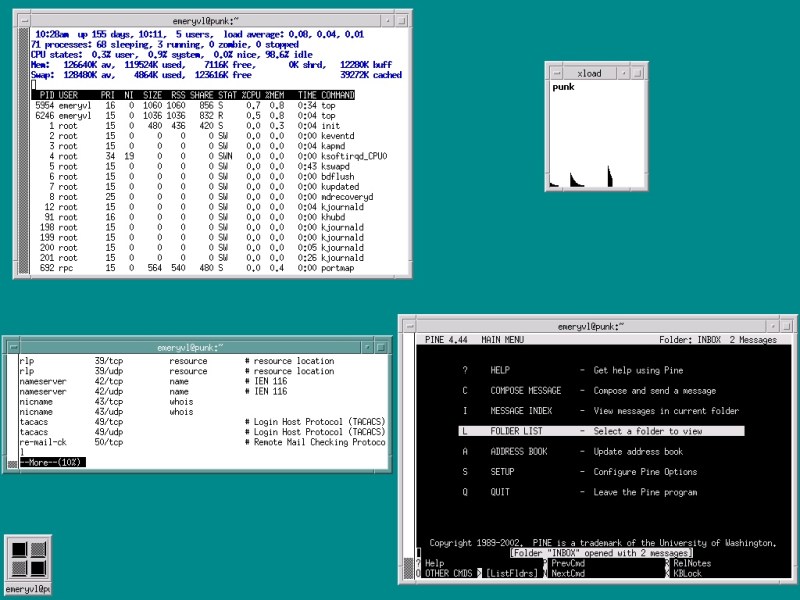Open window menu of the top terminal
The image size is (800, 600).
pos(21,19)
